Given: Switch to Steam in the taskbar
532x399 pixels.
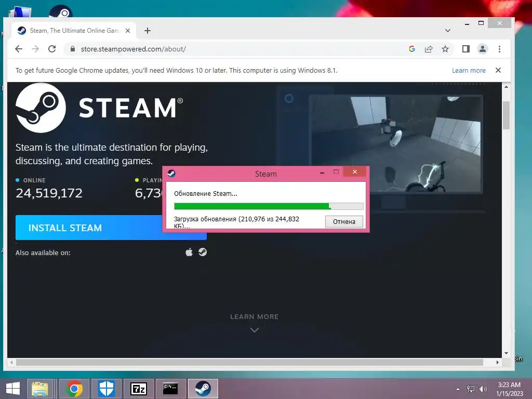Looking at the screenshot, I should [x=203, y=389].
